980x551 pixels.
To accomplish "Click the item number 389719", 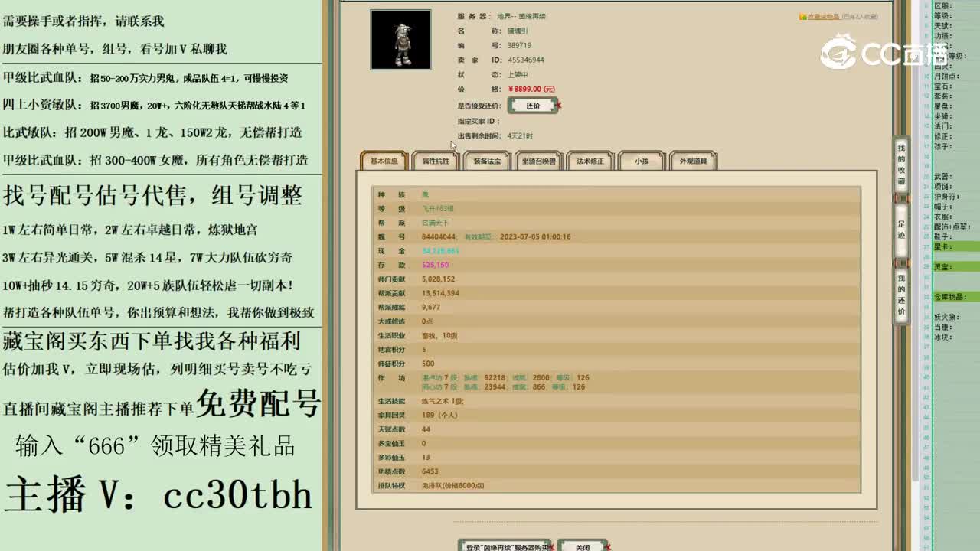I will pyautogui.click(x=519, y=45).
